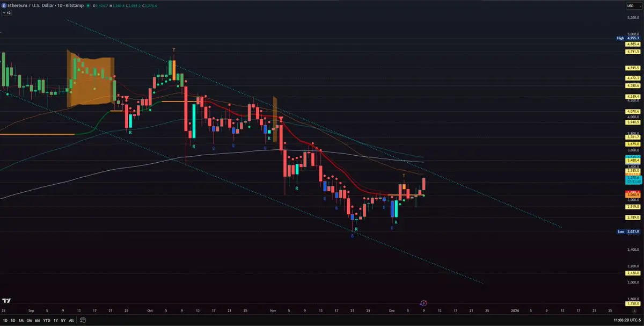Viewport: 644px width, 326px height.
Task: Select the narrow orange box near November start
Action: (x=275, y=119)
